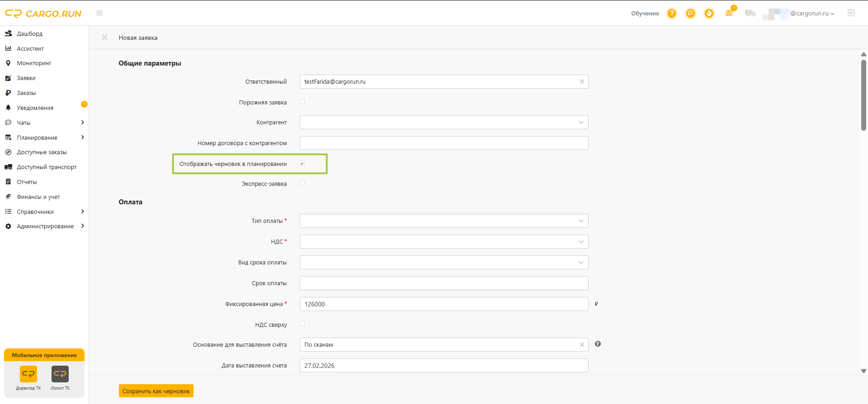Open the Контрагент dropdown
Image resolution: width=868 pixels, height=404 pixels.
point(444,122)
